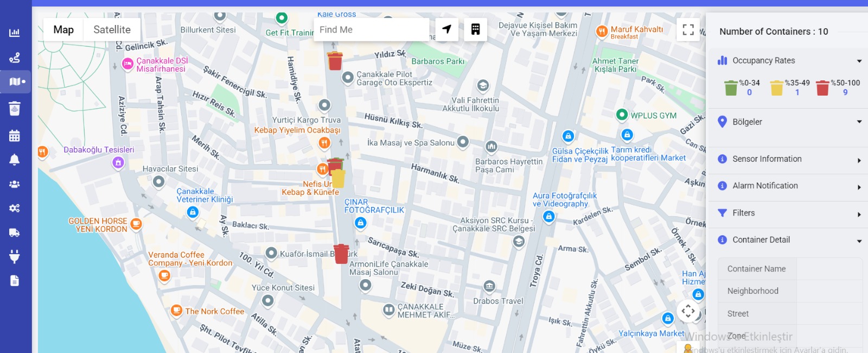
Task: Open the truck vehicles icon in sidebar
Action: click(15, 232)
